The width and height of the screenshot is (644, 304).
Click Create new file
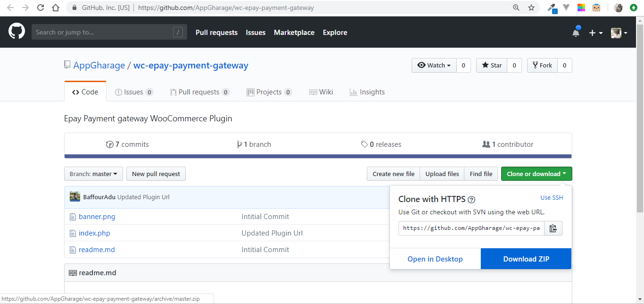pos(393,174)
